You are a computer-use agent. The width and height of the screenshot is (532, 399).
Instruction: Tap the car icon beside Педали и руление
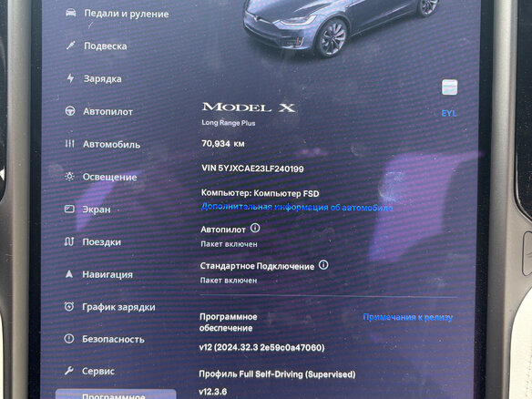[x=70, y=13]
